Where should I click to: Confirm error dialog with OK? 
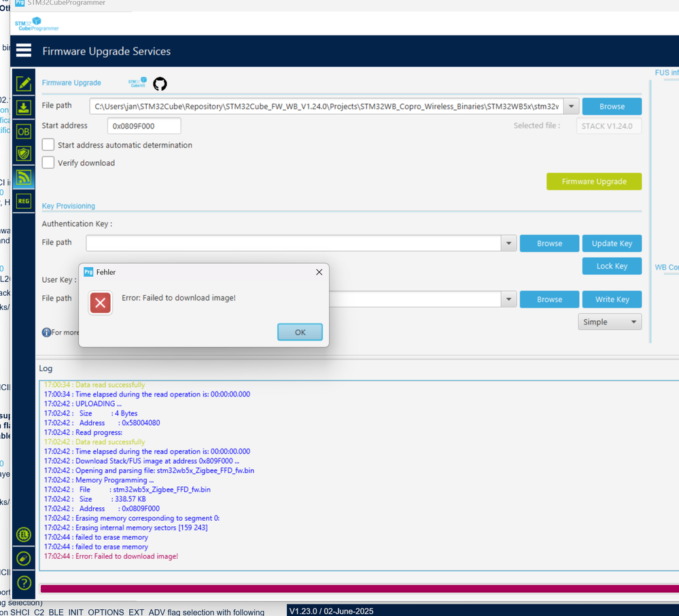[300, 332]
